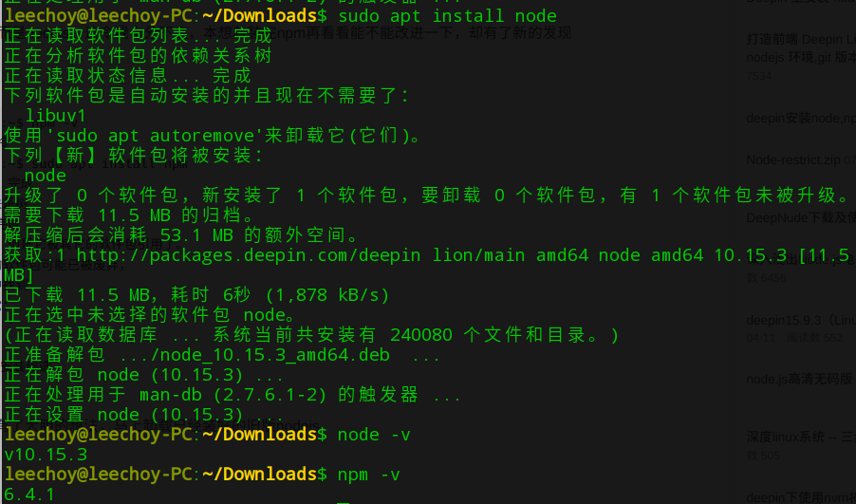The image size is (856, 504).
Task: Open the 'deepin下使用nvm' link
Action: [801, 497]
